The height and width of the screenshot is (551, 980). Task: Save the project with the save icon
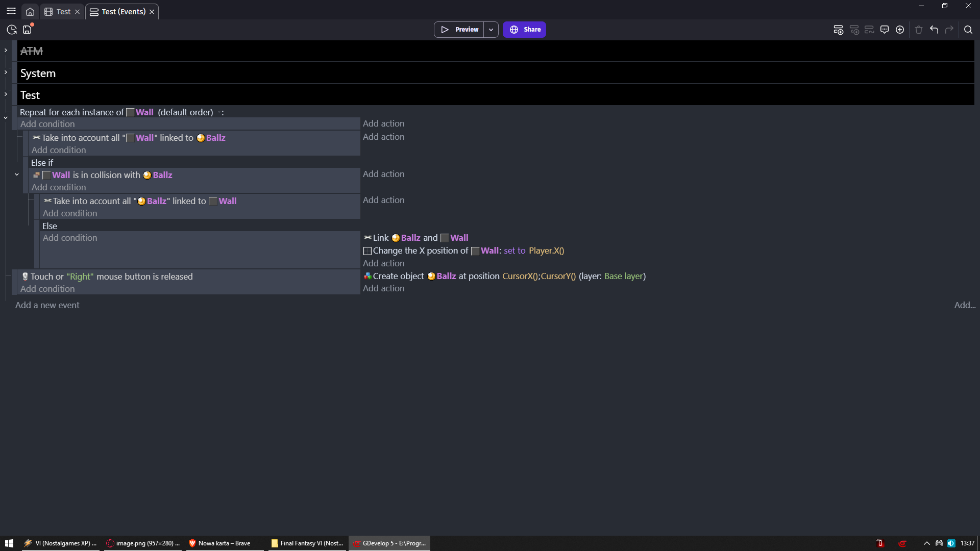[x=27, y=30]
